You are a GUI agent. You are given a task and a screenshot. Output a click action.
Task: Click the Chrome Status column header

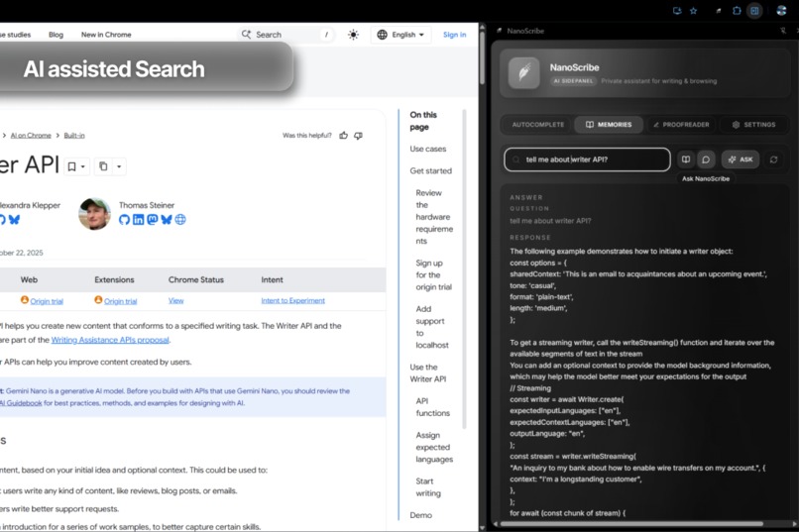[x=196, y=280]
